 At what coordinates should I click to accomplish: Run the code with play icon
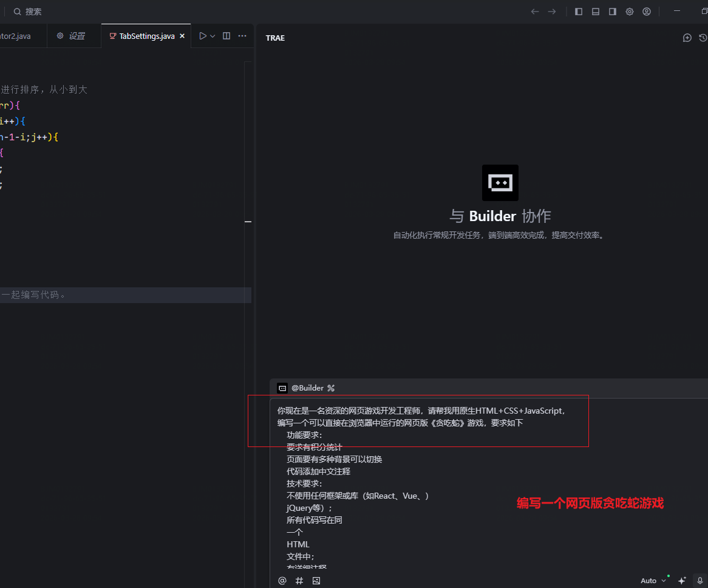coord(203,36)
